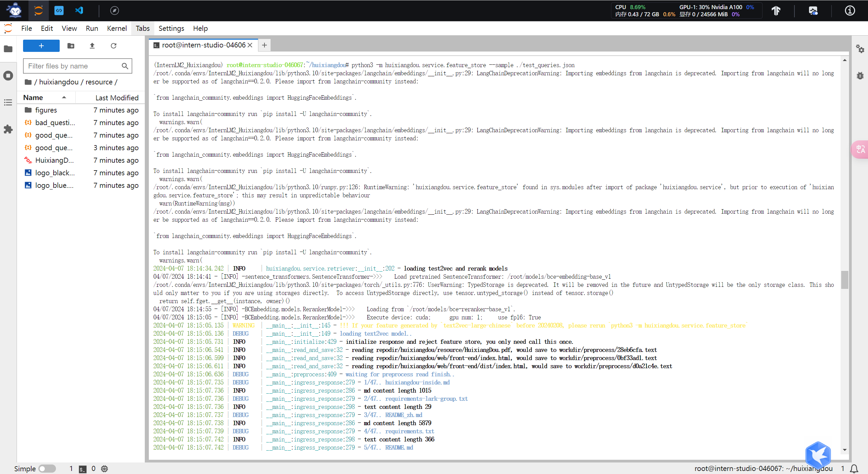868x474 pixels.
Task: Show running terminals and kernels panel
Action: pos(8,75)
